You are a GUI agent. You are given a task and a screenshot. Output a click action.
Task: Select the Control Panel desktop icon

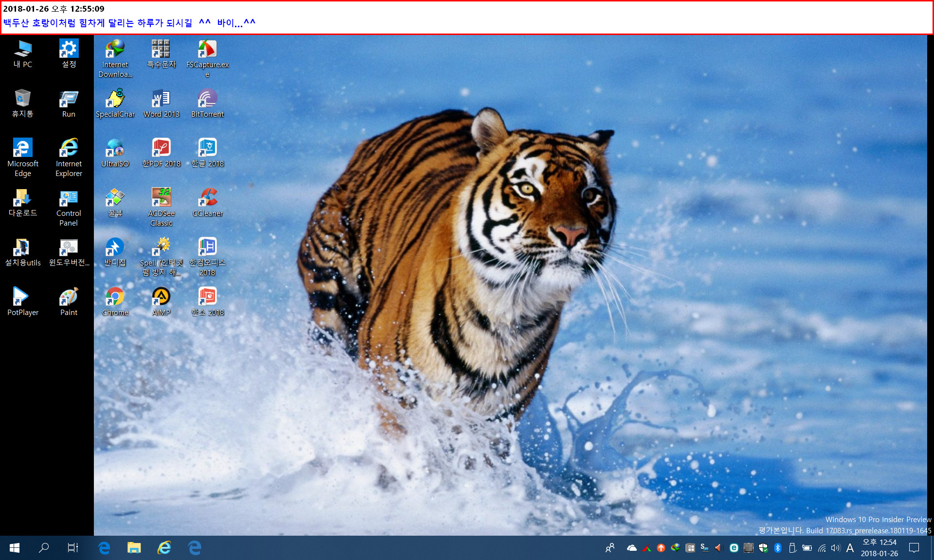point(69,208)
